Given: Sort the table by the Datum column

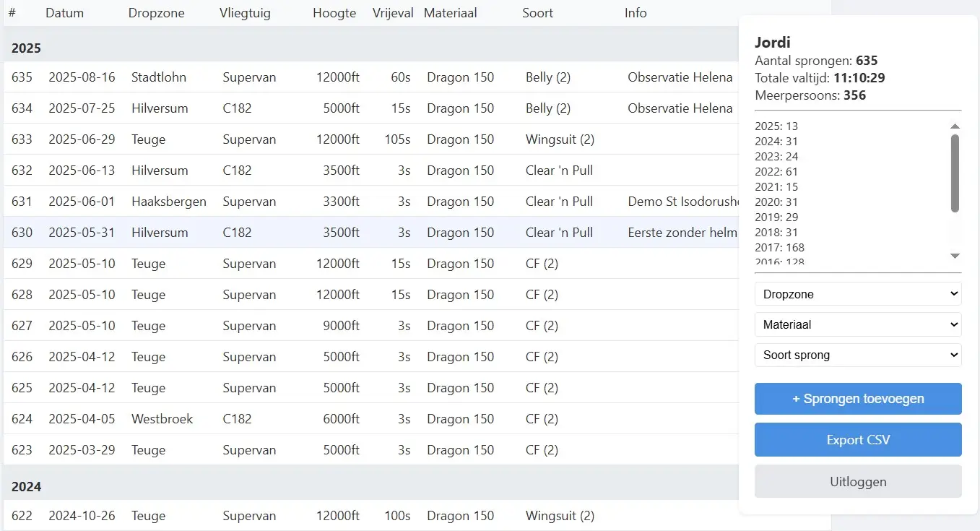Looking at the screenshot, I should pyautogui.click(x=66, y=12).
